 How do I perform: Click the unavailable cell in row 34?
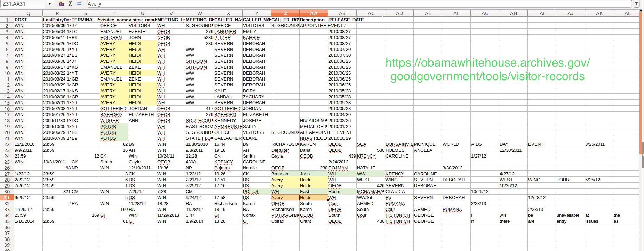point(570,215)
